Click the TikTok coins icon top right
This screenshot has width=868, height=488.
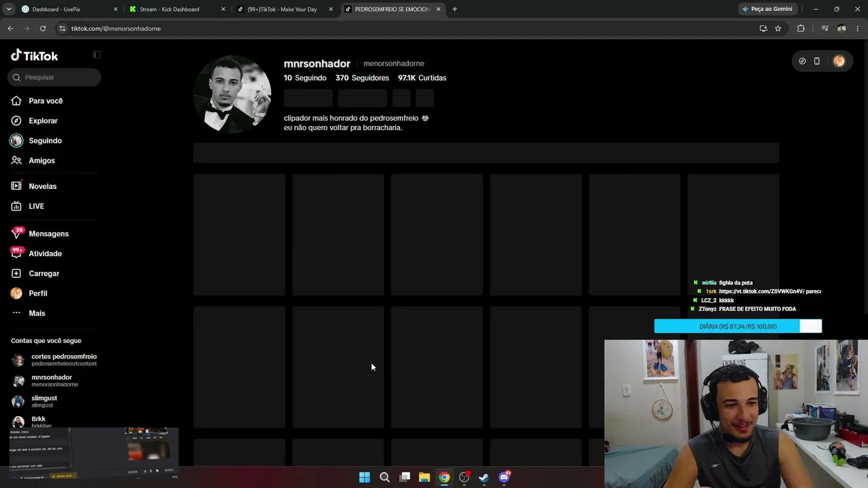(x=802, y=61)
